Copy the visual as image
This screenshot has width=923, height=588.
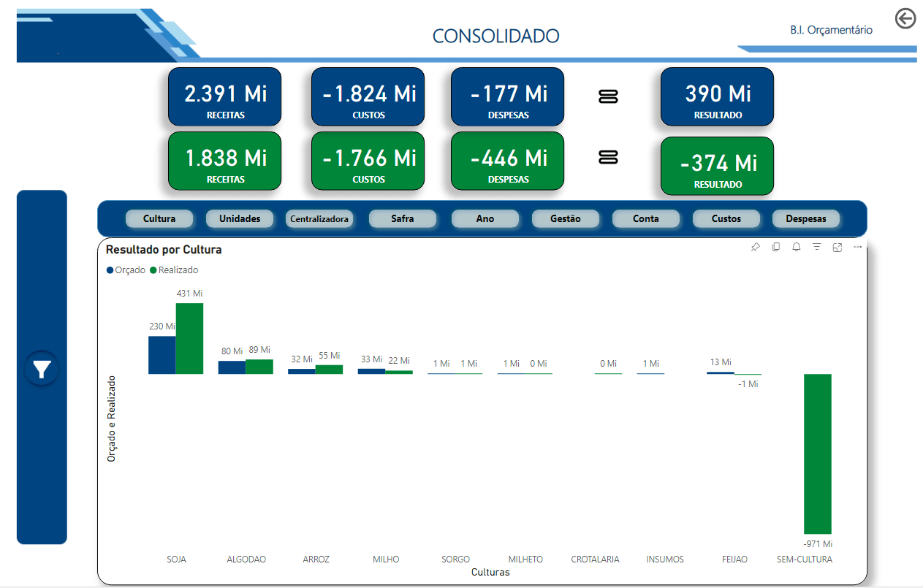(x=776, y=248)
